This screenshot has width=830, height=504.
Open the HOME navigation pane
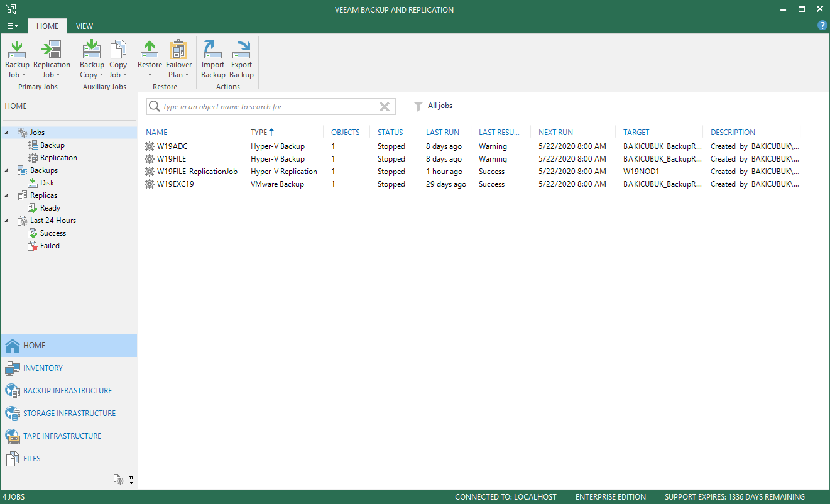(x=69, y=346)
